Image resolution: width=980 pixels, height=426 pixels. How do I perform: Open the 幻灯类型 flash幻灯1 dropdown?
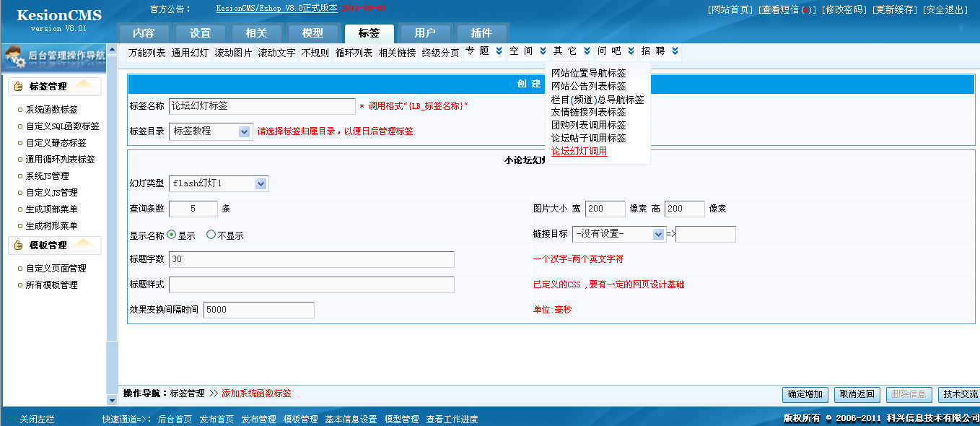pos(261,183)
